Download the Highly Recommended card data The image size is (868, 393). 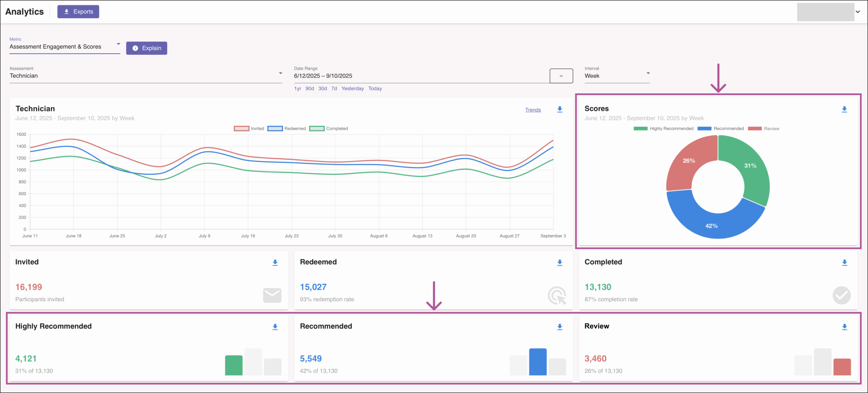click(x=275, y=327)
